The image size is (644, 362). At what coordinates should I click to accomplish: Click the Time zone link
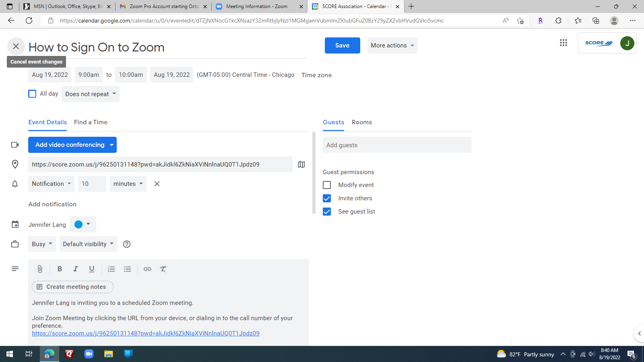click(317, 75)
